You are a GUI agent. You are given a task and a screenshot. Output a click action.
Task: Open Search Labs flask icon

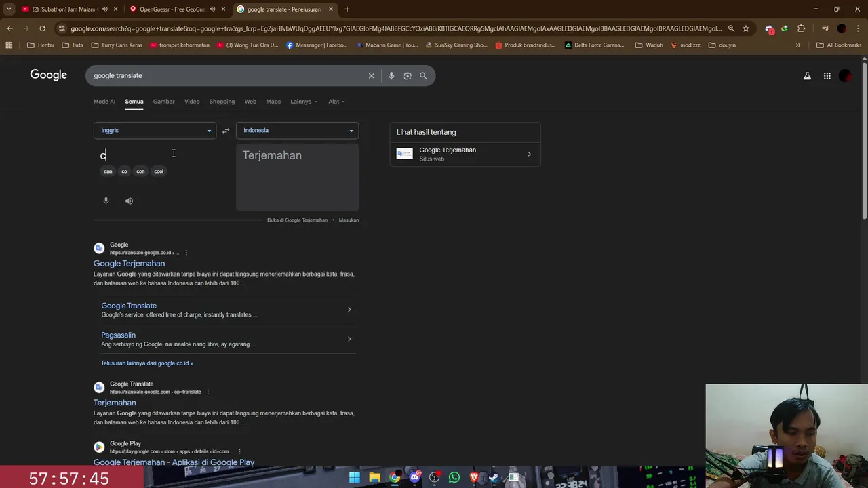tap(807, 76)
